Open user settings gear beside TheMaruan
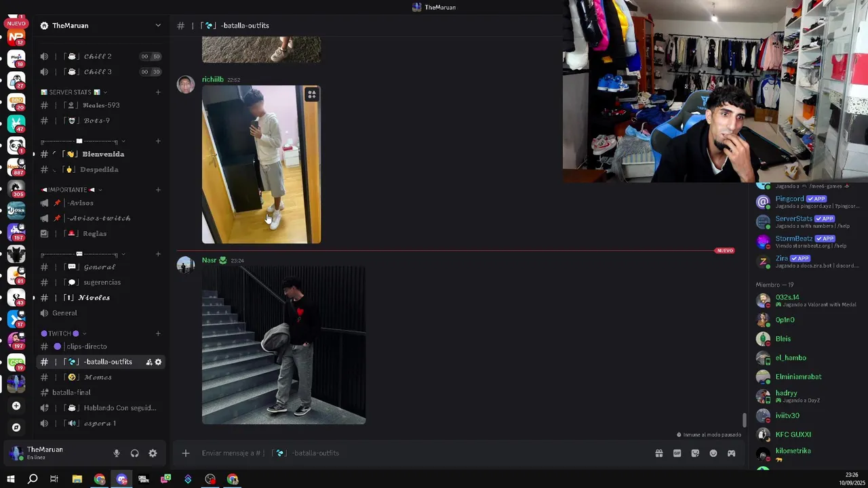The image size is (868, 488). coord(153,453)
